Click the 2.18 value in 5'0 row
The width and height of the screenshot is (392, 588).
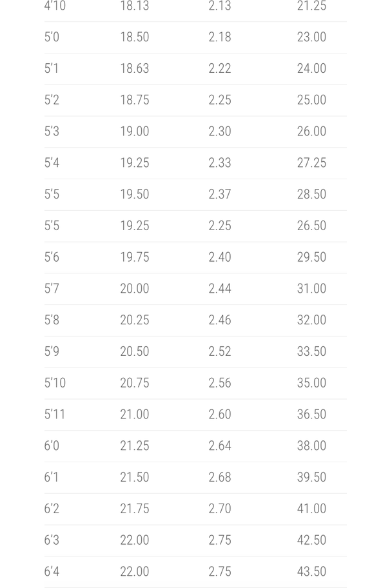click(219, 37)
